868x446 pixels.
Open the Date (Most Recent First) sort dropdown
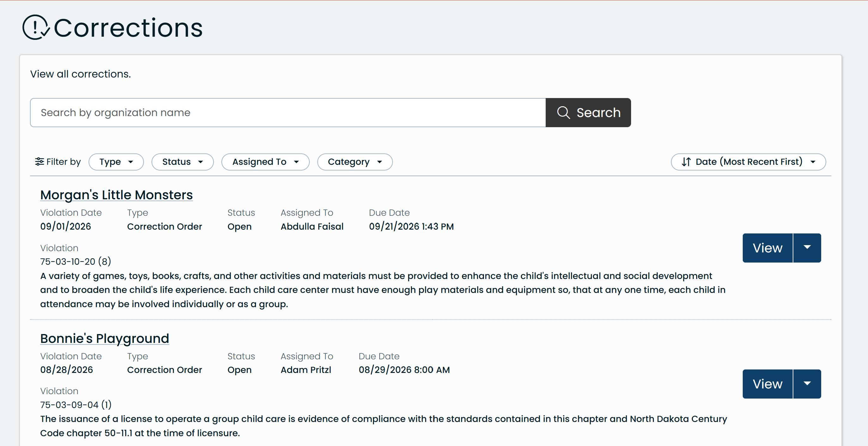[748, 162]
